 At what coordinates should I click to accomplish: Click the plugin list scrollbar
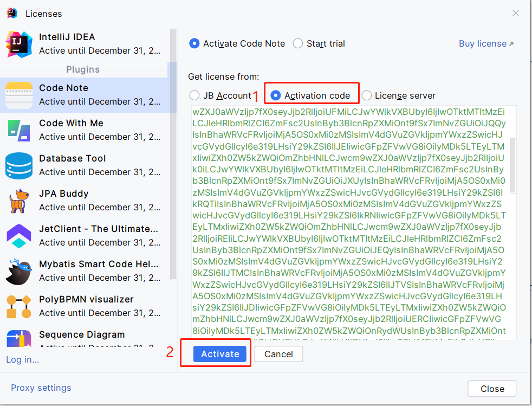[173, 154]
